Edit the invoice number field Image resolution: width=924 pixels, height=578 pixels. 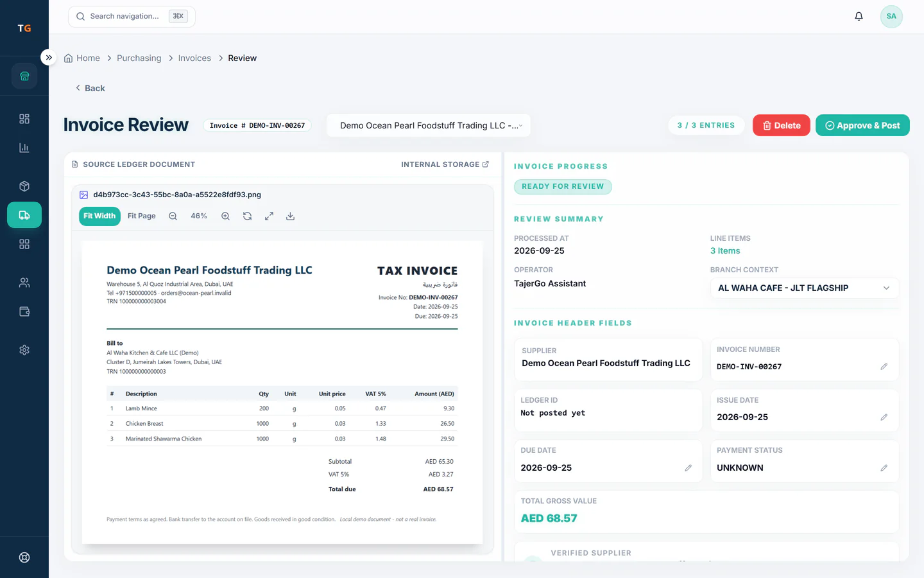pyautogui.click(x=884, y=367)
